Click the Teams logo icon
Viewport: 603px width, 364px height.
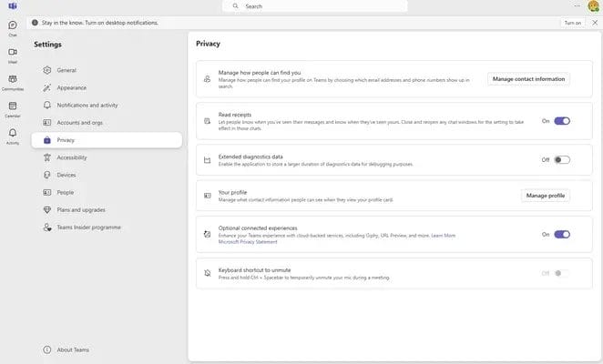[x=13, y=5]
